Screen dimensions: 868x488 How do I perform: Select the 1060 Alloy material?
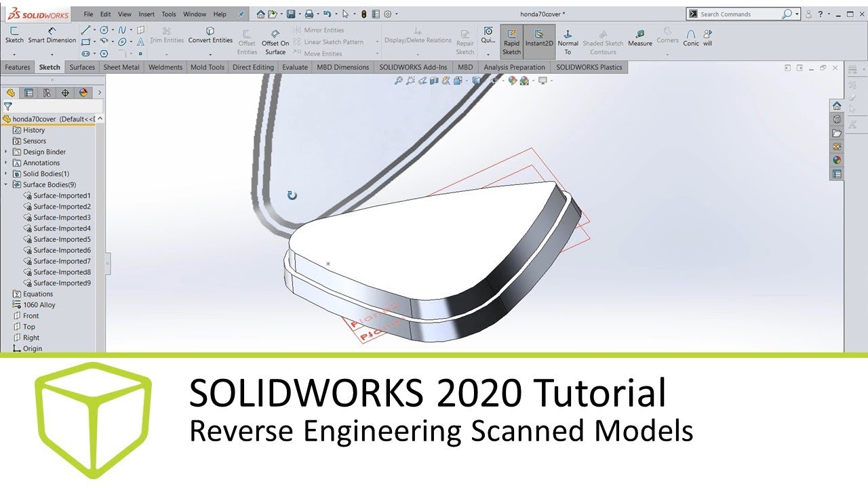click(34, 305)
